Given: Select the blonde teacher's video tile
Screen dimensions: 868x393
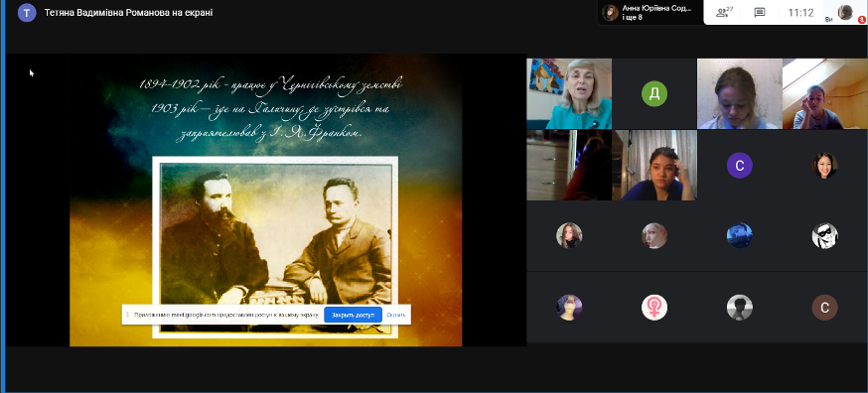Looking at the screenshot, I should coord(569,93).
